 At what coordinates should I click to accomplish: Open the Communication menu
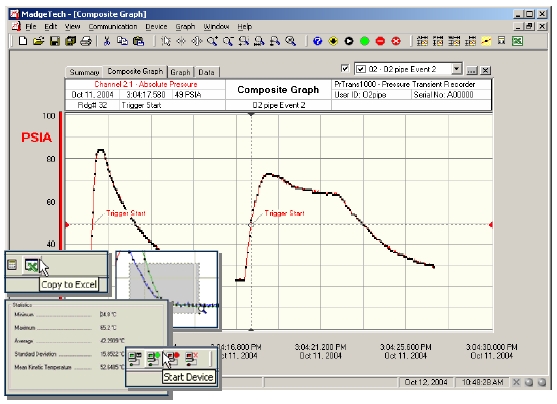pyautogui.click(x=113, y=27)
